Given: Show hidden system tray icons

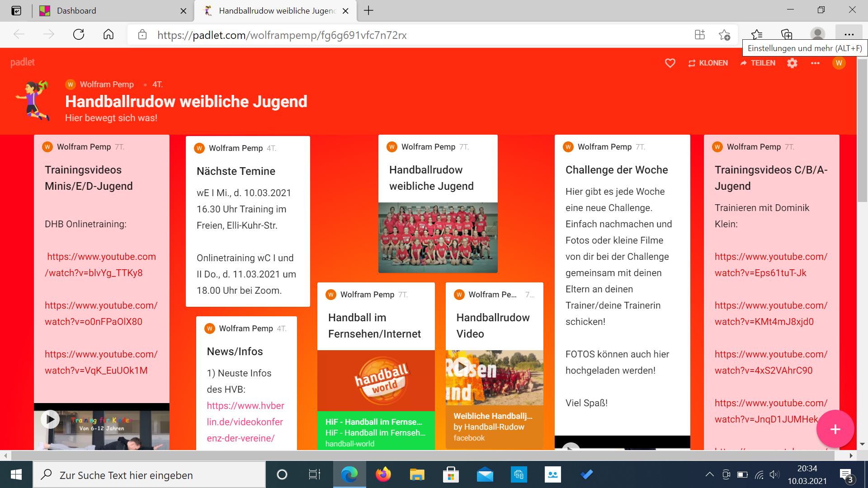Looking at the screenshot, I should [709, 474].
